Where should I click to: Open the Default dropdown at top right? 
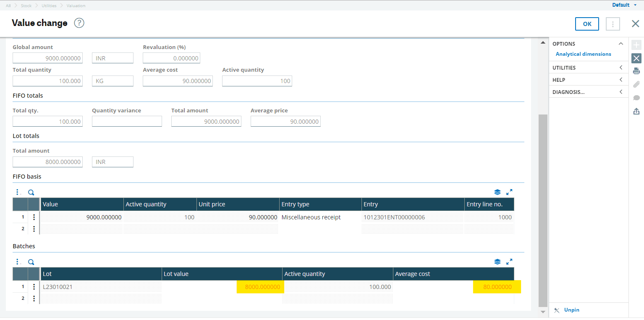[624, 5]
